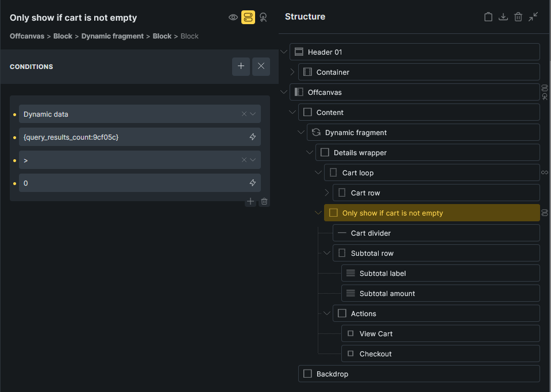Download the structure with the download icon
551x392 pixels.
pos(503,17)
